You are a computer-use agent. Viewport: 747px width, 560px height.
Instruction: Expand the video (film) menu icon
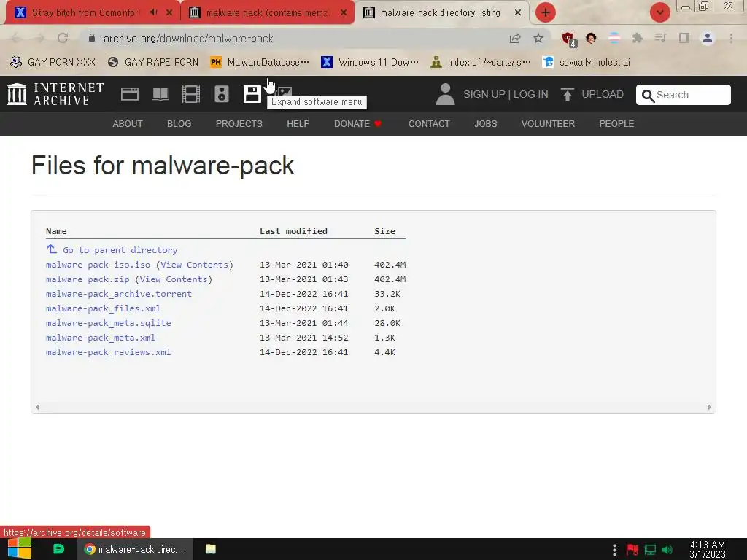point(191,94)
